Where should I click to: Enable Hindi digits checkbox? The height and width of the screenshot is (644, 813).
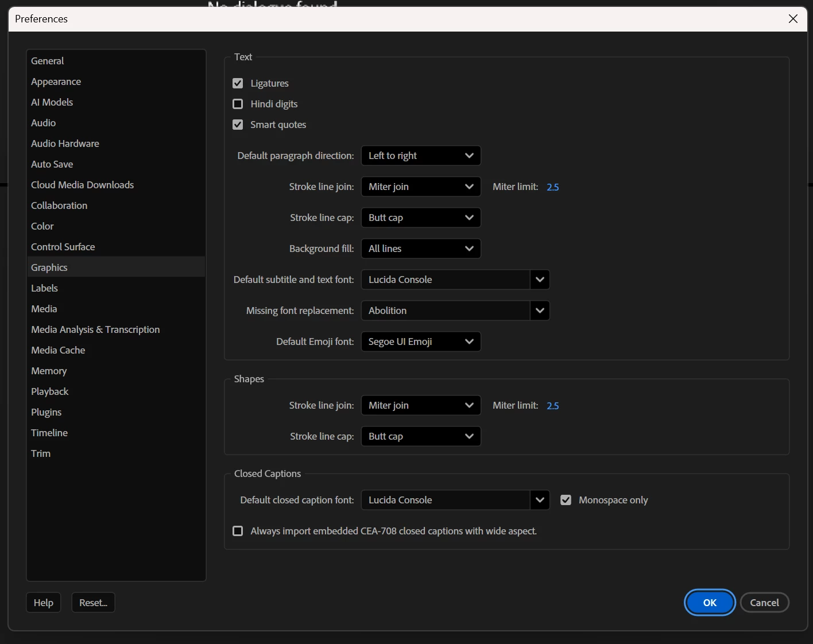click(x=238, y=104)
